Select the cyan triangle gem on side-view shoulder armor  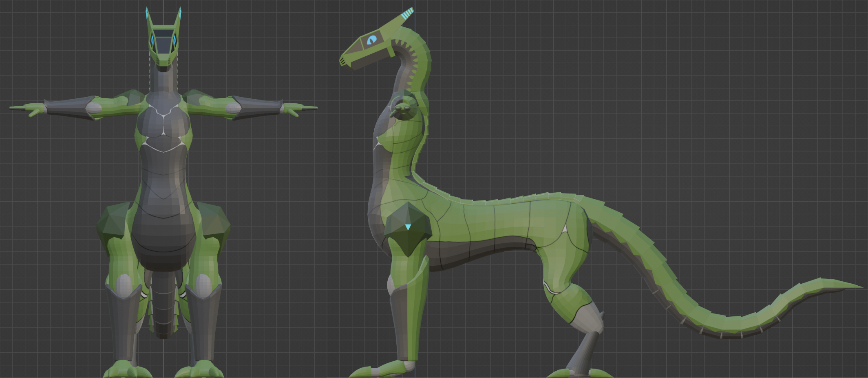[408, 227]
